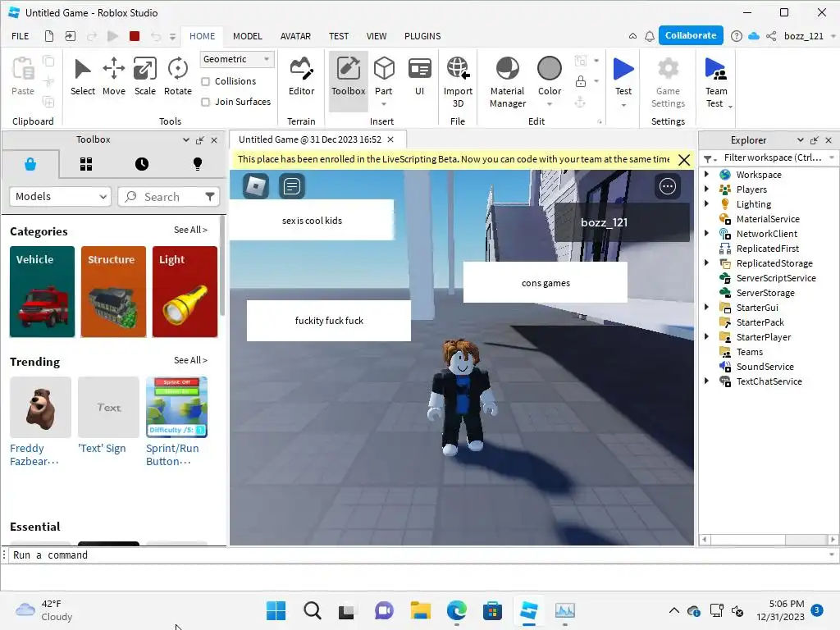Switch to the TEST tab

point(339,36)
